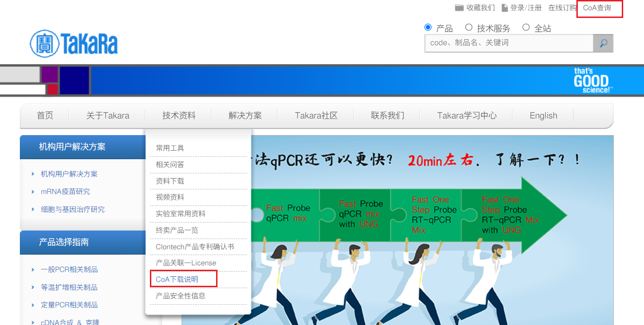Click chevron bullet beside 等温扩增相关制品
Screen dimensions: 644x325
click(33, 287)
